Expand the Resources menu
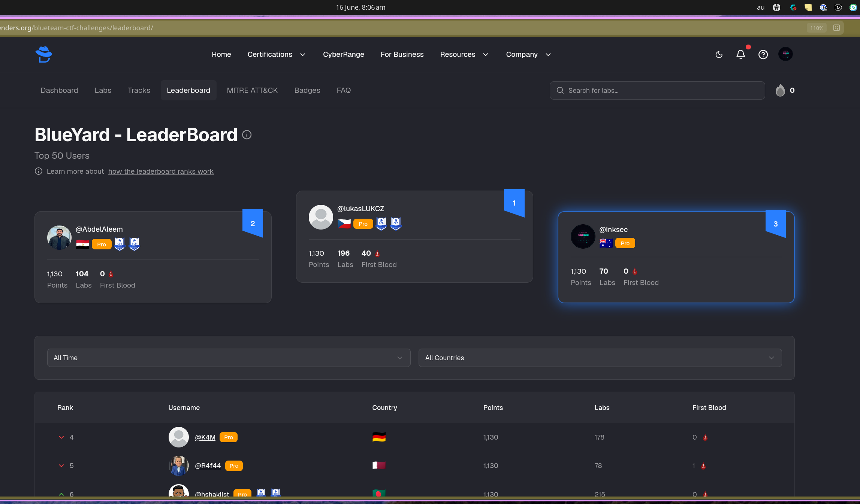Viewport: 860px width, 504px height. click(464, 55)
